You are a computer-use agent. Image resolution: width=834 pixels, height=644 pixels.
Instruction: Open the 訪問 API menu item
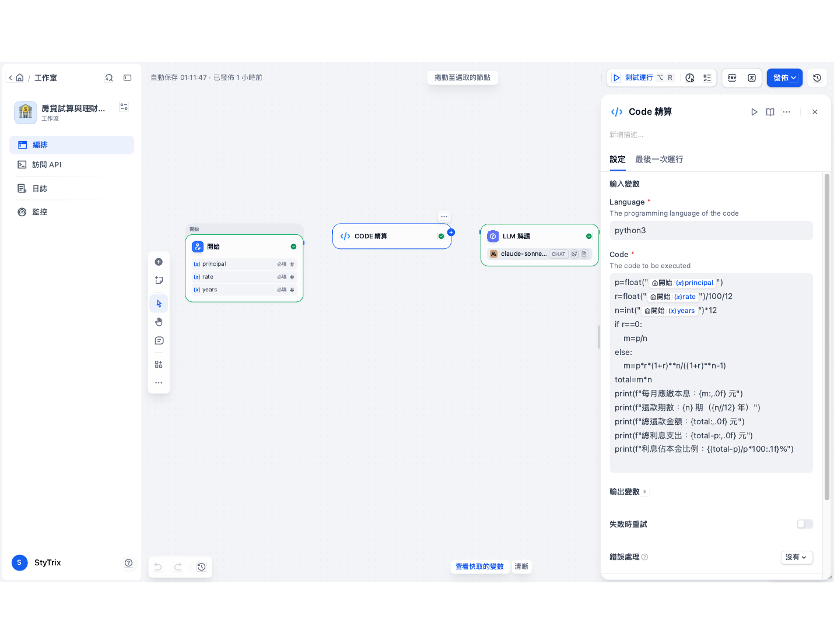(72, 165)
